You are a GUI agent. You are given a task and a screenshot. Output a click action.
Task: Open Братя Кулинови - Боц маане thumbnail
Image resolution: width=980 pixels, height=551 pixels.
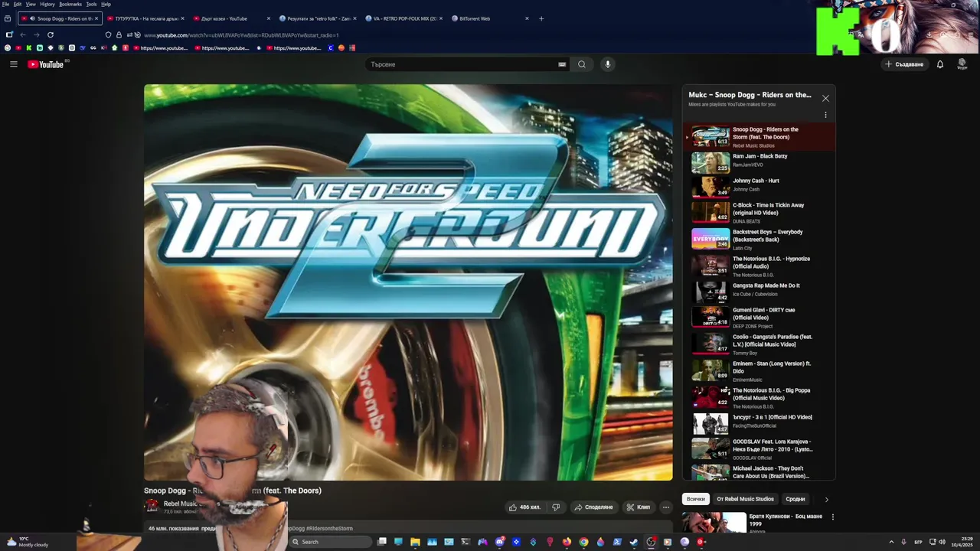click(714, 523)
